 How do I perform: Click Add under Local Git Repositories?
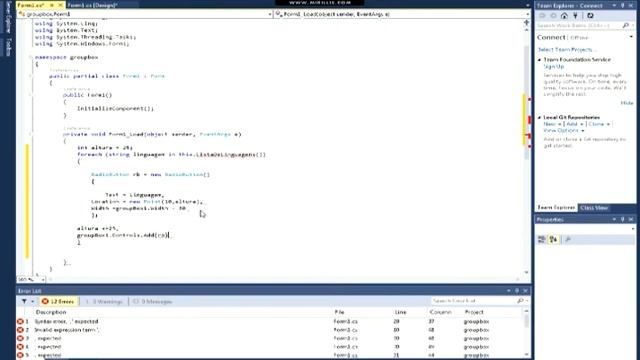click(575, 124)
